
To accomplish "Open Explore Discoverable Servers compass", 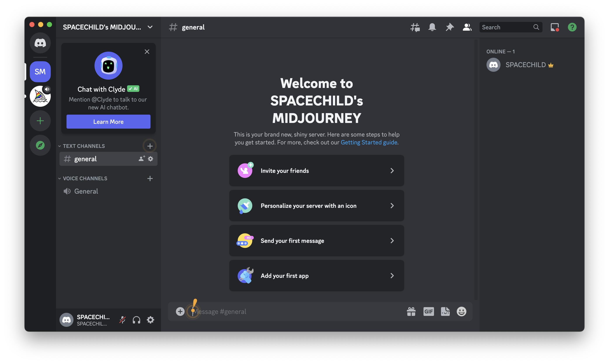I will point(40,145).
